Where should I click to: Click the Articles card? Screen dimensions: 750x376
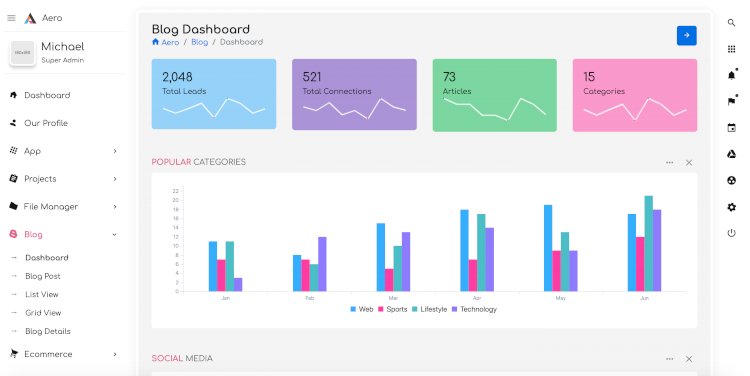[495, 95]
